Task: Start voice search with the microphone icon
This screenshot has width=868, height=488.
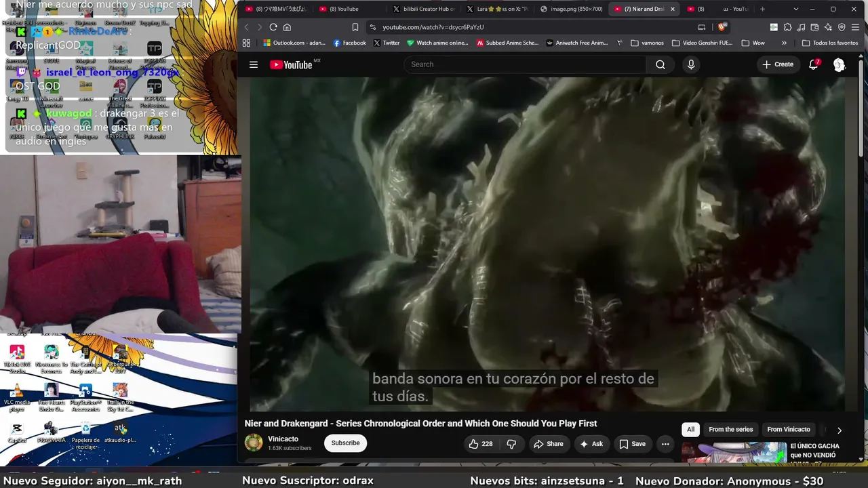Action: 691,64
